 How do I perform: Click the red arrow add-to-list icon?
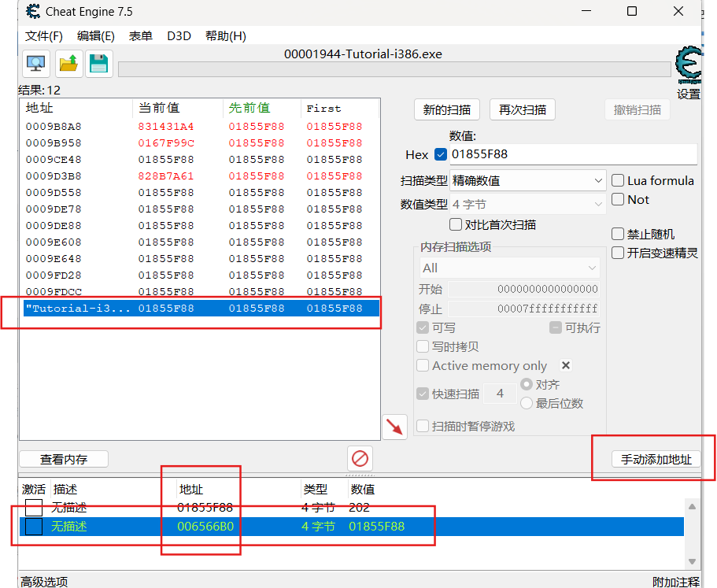click(394, 427)
